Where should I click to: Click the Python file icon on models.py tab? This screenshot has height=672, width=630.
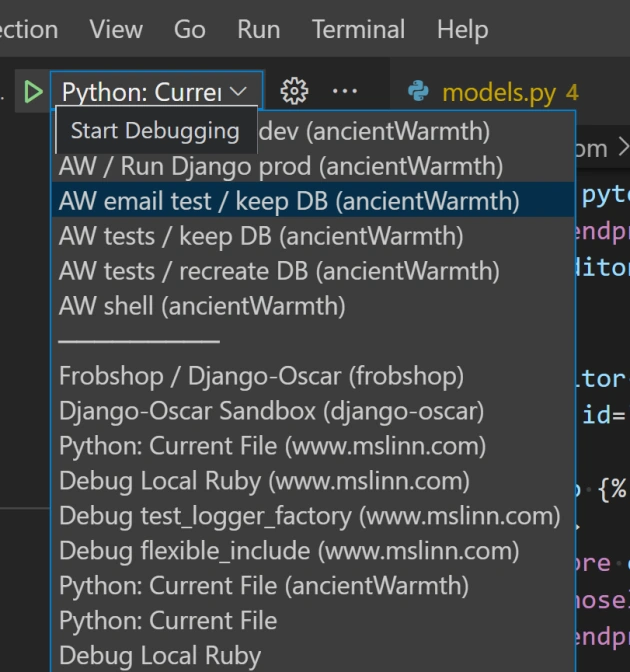(419, 92)
